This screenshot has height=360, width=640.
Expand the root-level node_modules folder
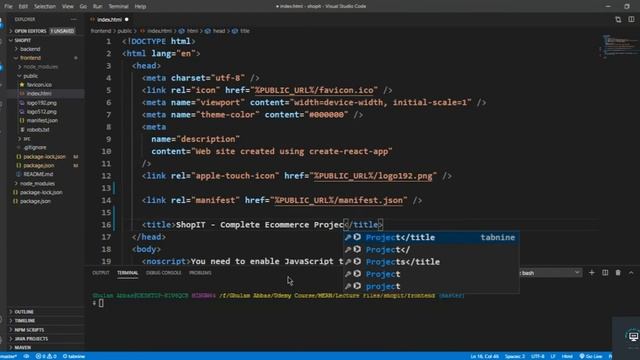(37, 183)
